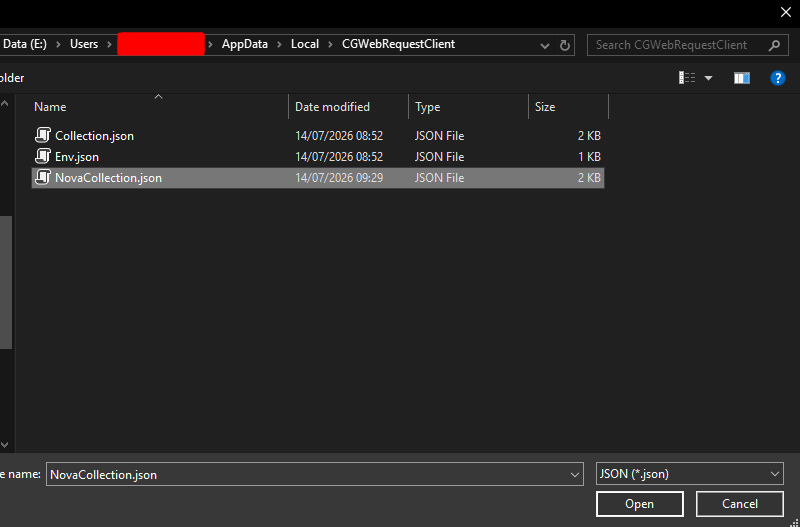Image resolution: width=800 pixels, height=527 pixels.
Task: Click the CGWebRequestClient breadcrumb
Action: (398, 44)
